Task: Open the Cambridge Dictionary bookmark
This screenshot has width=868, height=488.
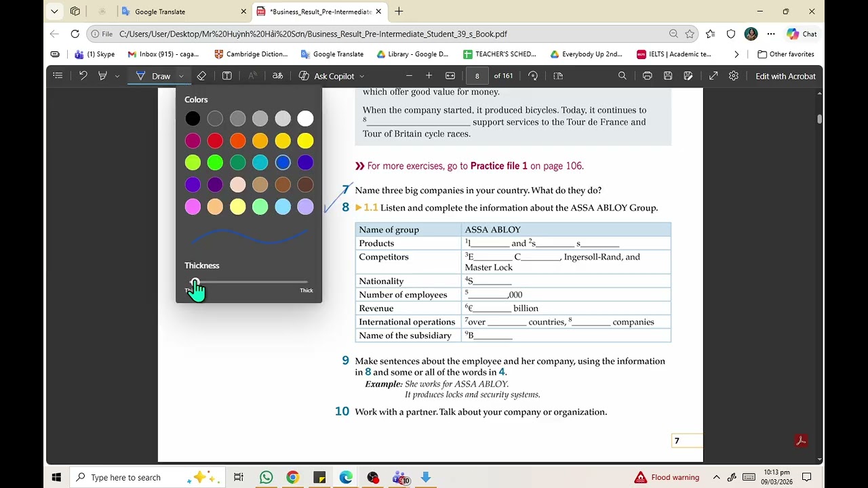Action: coord(251,54)
